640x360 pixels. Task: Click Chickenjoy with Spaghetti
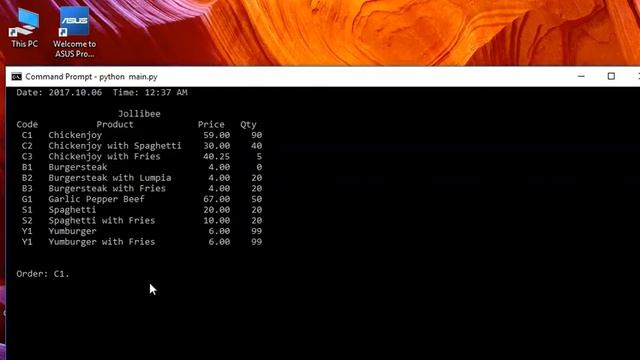[115, 146]
